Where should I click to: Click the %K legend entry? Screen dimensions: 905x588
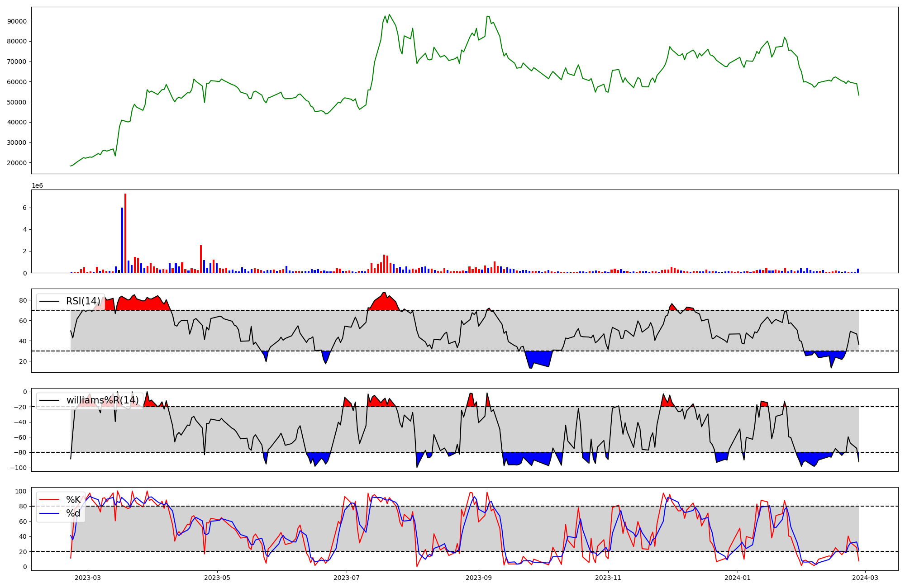(x=73, y=499)
